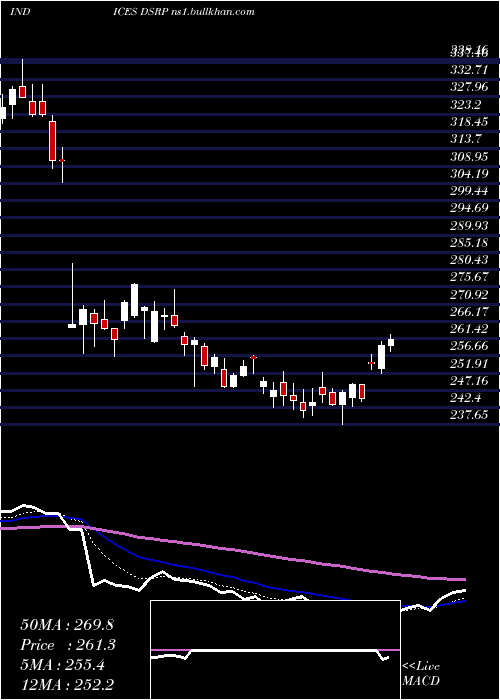Click the tall red candlestick near 313
Viewport: 500px width, 700px height.
(x=53, y=141)
